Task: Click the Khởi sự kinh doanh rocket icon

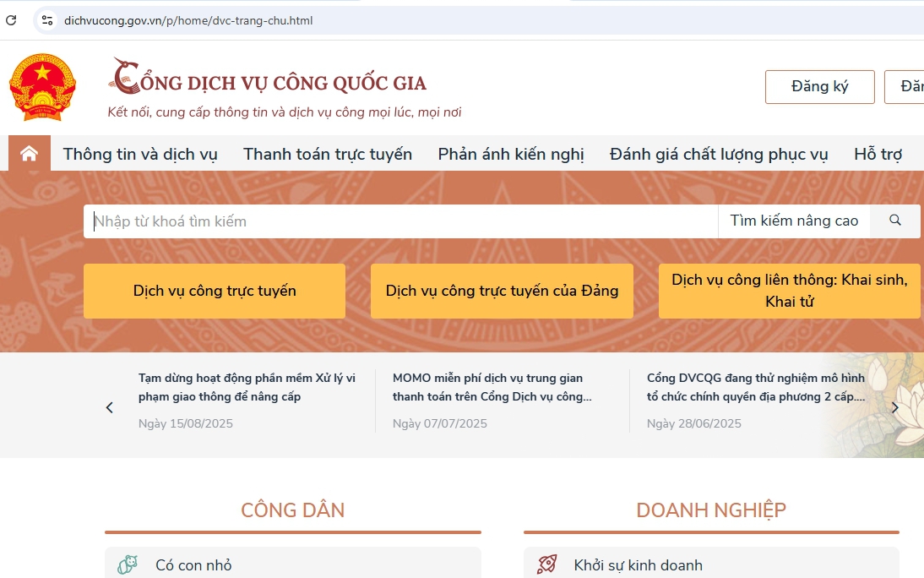Action: 546,564
